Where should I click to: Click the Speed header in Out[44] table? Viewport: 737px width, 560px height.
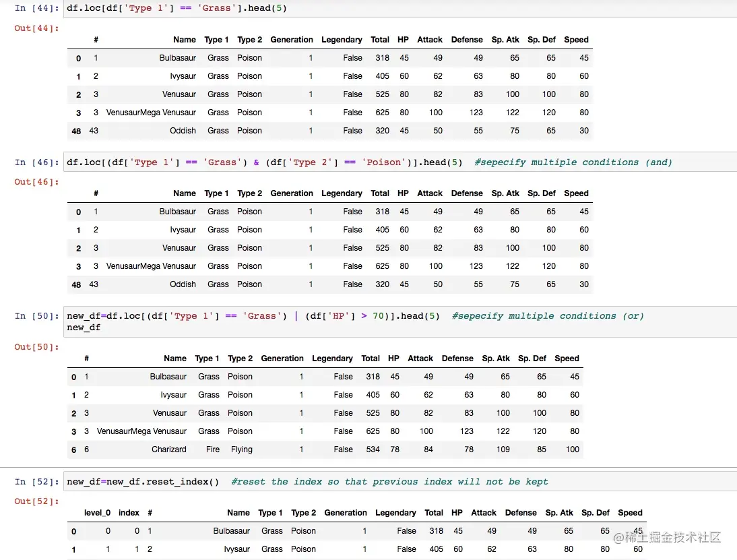pyautogui.click(x=576, y=40)
